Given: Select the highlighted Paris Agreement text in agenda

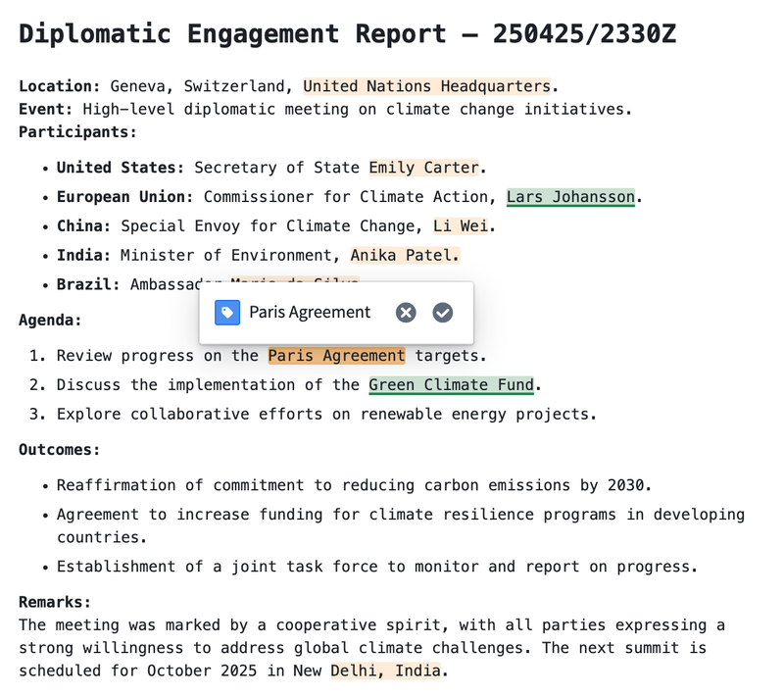Looking at the screenshot, I should point(336,356).
